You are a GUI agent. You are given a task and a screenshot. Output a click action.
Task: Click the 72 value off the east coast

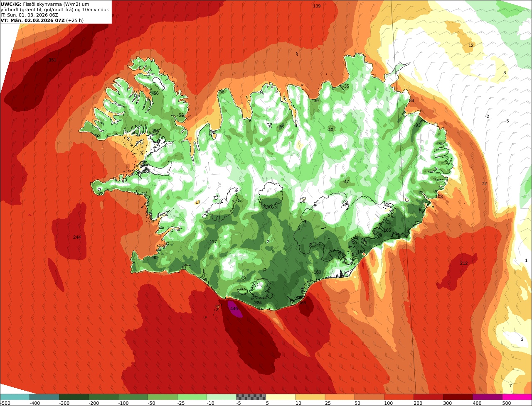click(x=484, y=183)
